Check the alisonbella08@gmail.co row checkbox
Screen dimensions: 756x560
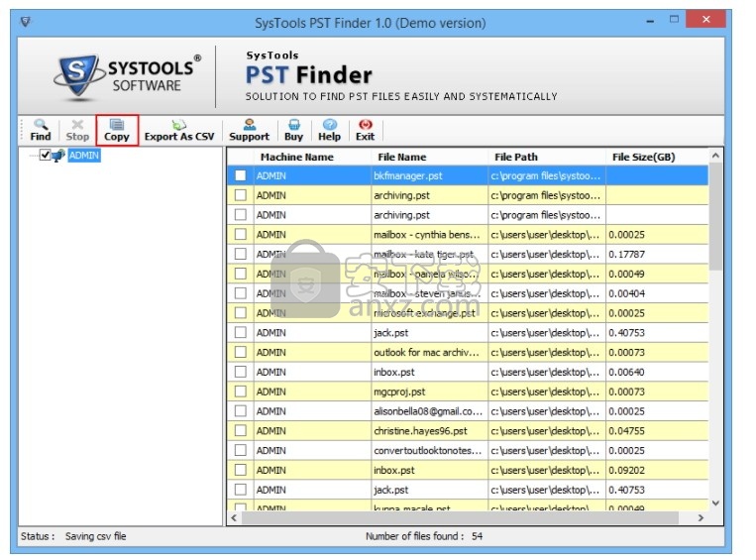pos(240,411)
